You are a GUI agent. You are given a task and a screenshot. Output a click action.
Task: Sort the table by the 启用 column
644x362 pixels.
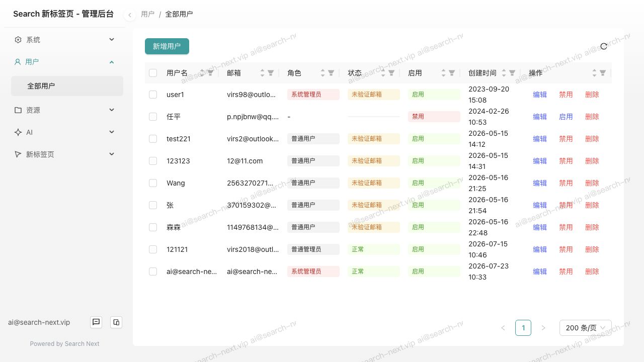(444, 73)
